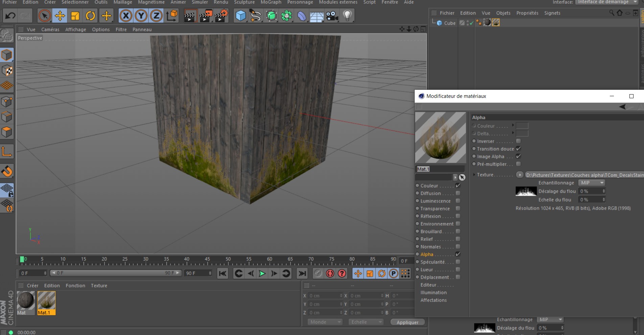Open the Echantillonnage MIP dropdown
644x335 pixels.
coord(592,183)
